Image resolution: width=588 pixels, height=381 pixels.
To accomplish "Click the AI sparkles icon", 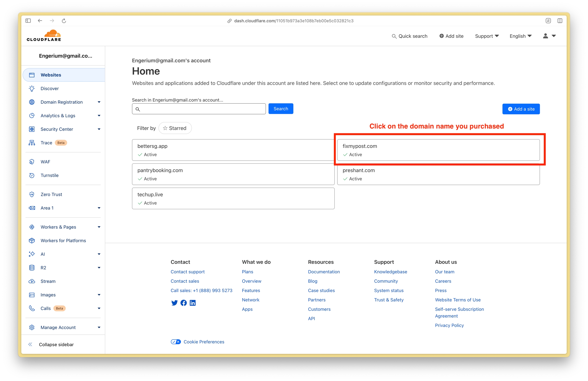I will [32, 254].
